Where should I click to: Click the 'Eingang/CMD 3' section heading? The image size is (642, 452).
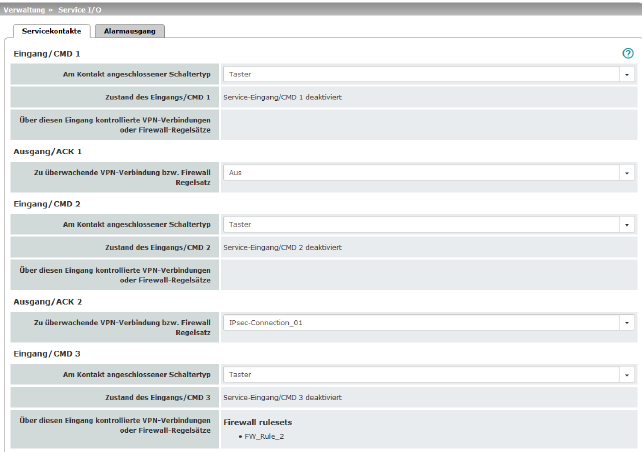coord(47,354)
